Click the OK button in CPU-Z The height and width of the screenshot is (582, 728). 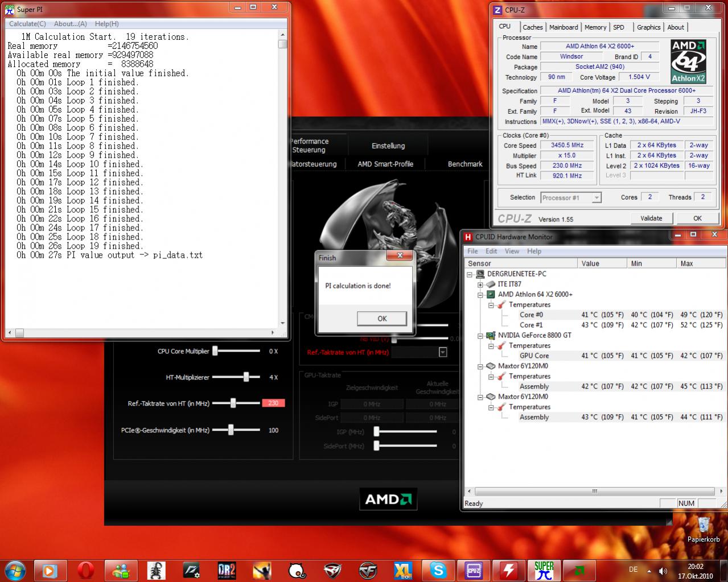tap(697, 218)
